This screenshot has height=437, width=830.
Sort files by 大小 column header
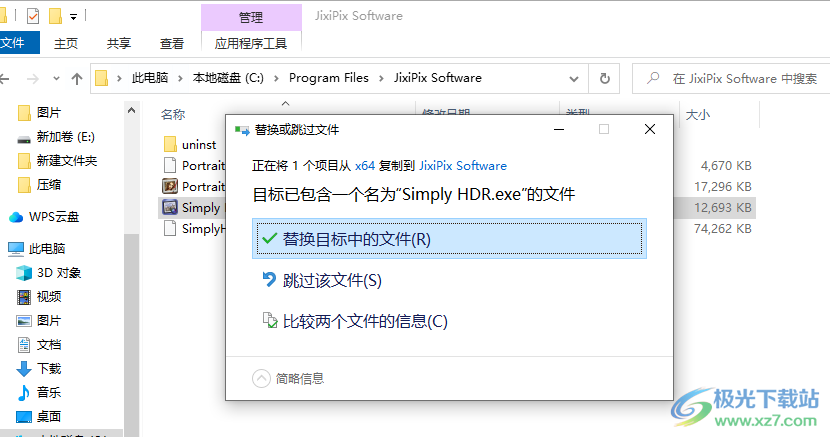pyautogui.click(x=698, y=115)
